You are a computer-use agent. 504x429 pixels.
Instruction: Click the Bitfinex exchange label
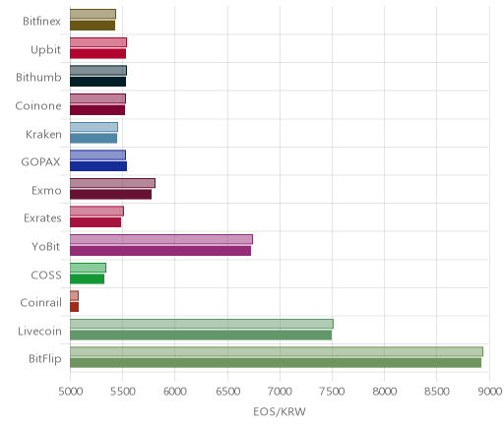click(41, 22)
